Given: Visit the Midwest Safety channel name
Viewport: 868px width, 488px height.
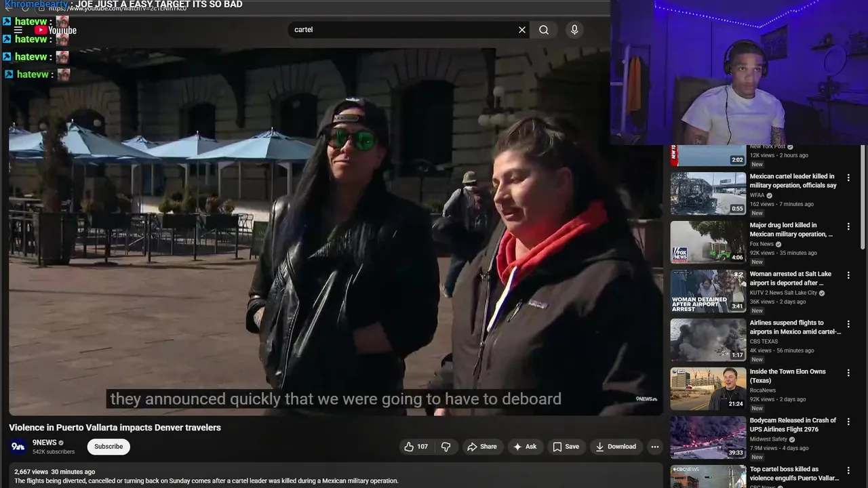Looking at the screenshot, I should pos(768,439).
